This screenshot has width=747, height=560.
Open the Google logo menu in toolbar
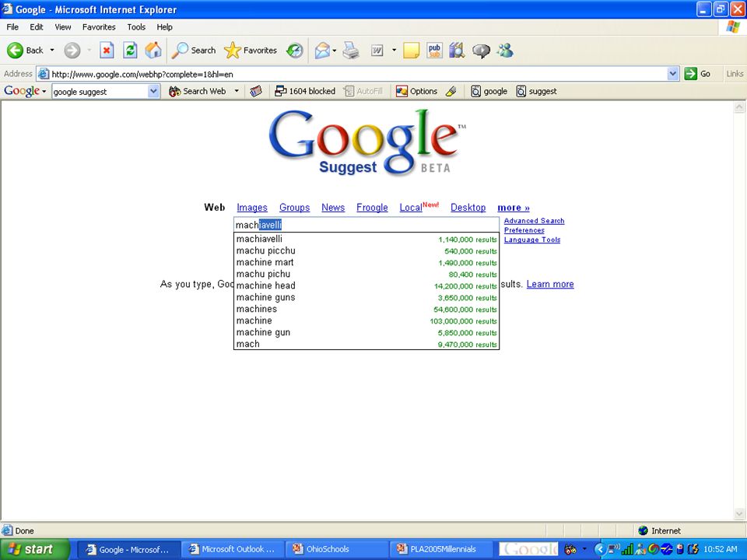(25, 91)
